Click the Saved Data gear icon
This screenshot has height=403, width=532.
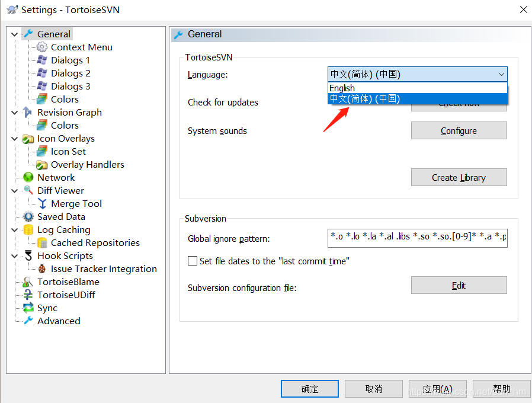(x=28, y=216)
